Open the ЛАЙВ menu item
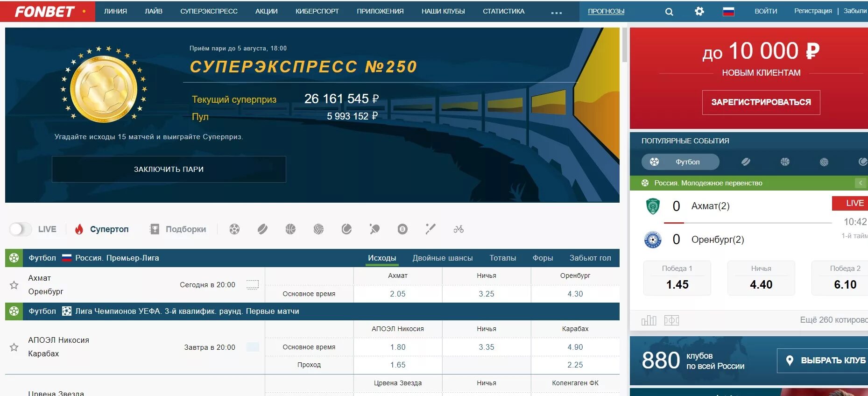This screenshot has height=396, width=868. (154, 11)
